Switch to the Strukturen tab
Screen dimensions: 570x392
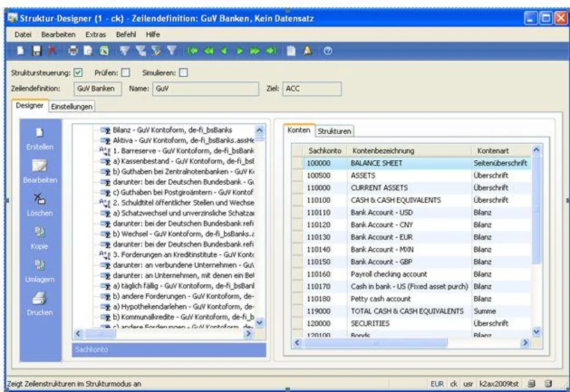coord(334,131)
